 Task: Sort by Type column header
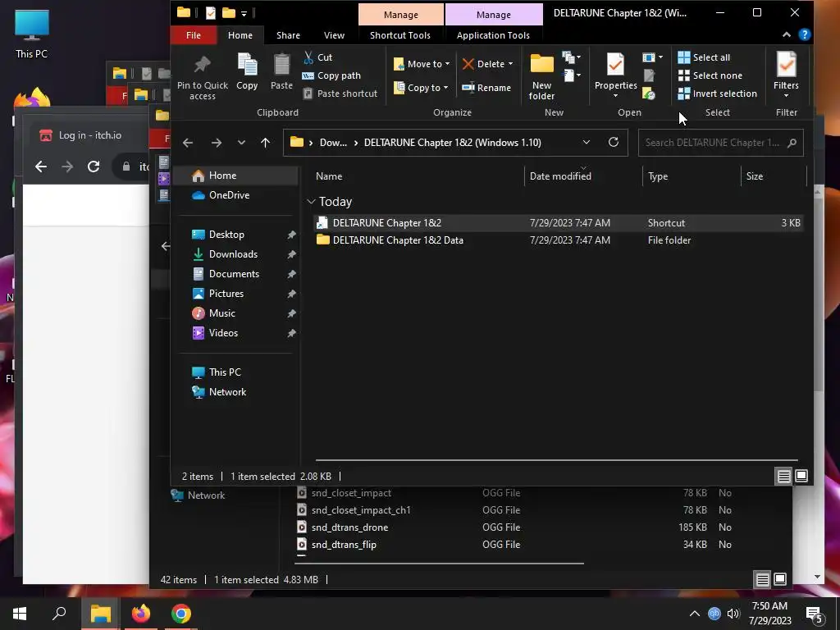(x=658, y=176)
